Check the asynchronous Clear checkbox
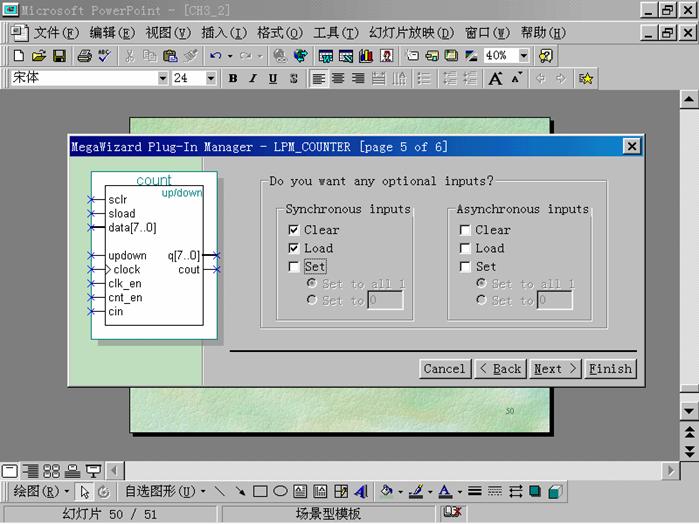 465,230
